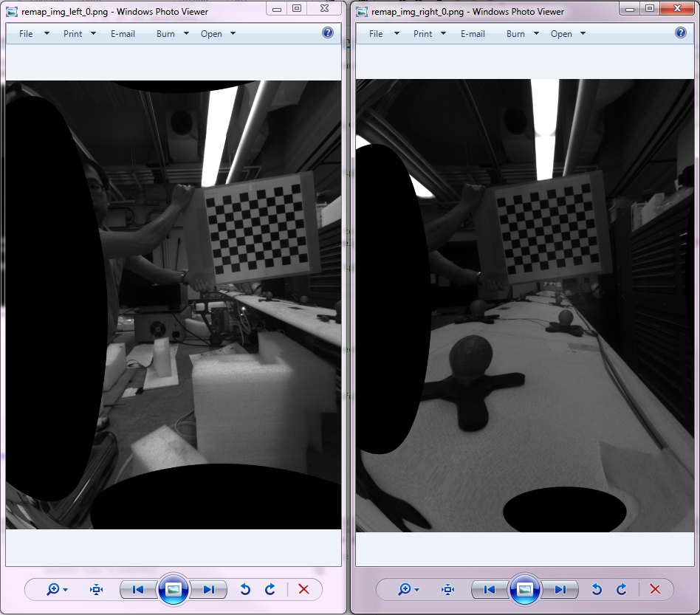Image resolution: width=700 pixels, height=615 pixels.
Task: Expand File dropdown arrow in left viewer
Action: pyautogui.click(x=47, y=33)
